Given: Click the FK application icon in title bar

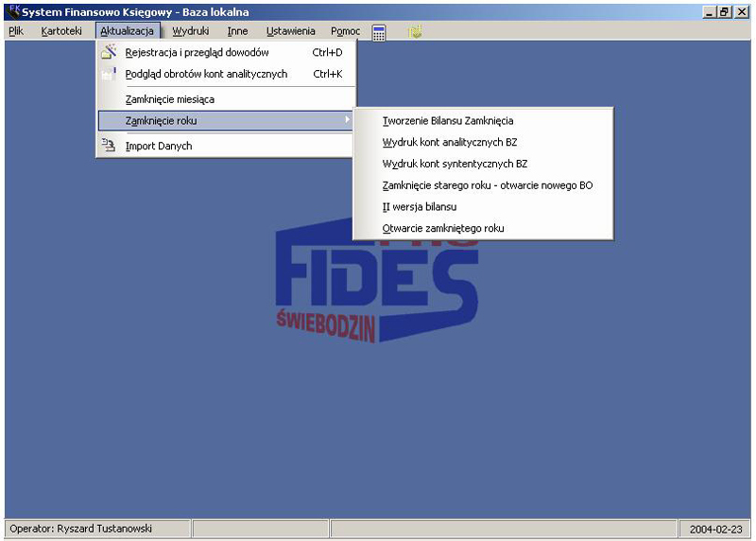Looking at the screenshot, I should tap(13, 11).
